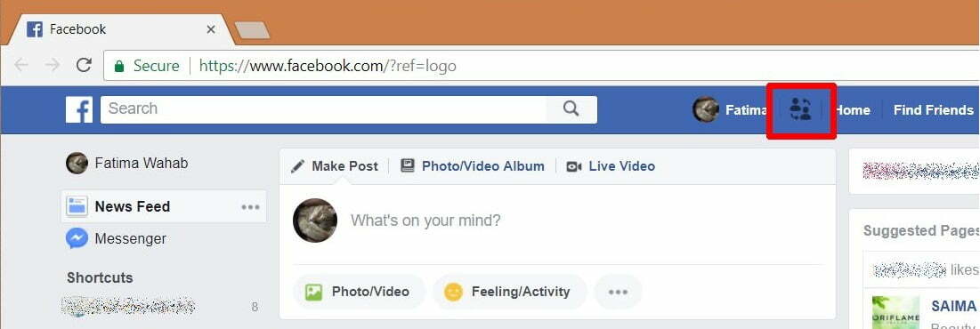Click the browser reload icon
Image resolution: width=980 pixels, height=329 pixels.
(x=84, y=65)
